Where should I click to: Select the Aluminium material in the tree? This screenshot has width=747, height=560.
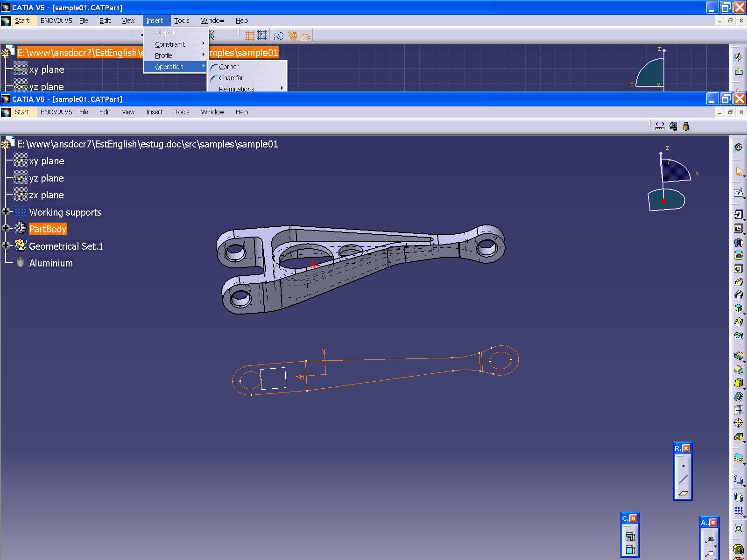[x=51, y=263]
